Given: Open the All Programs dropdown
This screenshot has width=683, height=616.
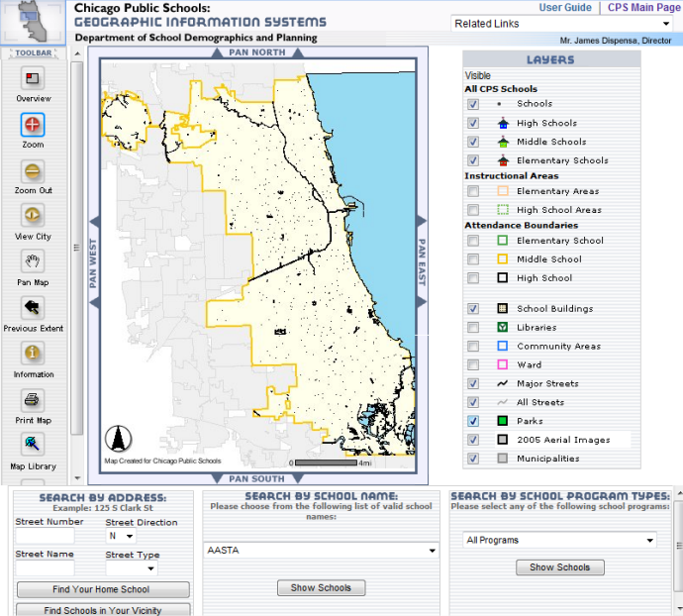Looking at the screenshot, I should click(x=559, y=540).
